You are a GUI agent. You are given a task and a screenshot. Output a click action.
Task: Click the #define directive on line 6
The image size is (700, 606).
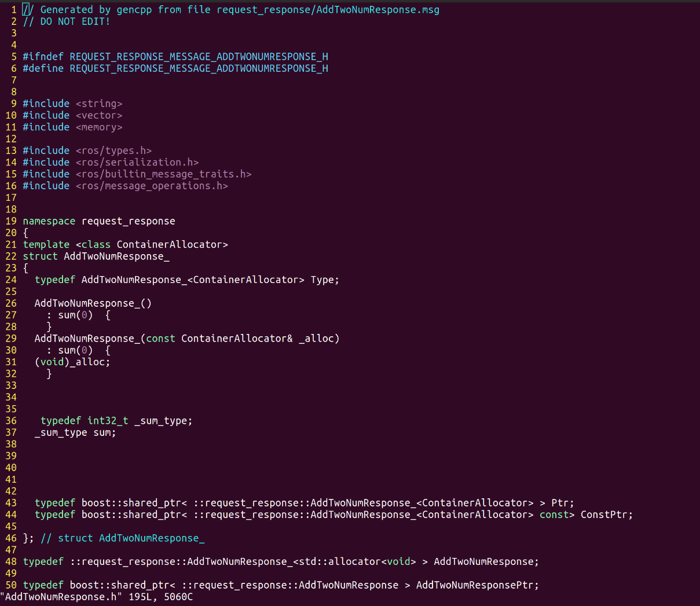click(x=43, y=68)
